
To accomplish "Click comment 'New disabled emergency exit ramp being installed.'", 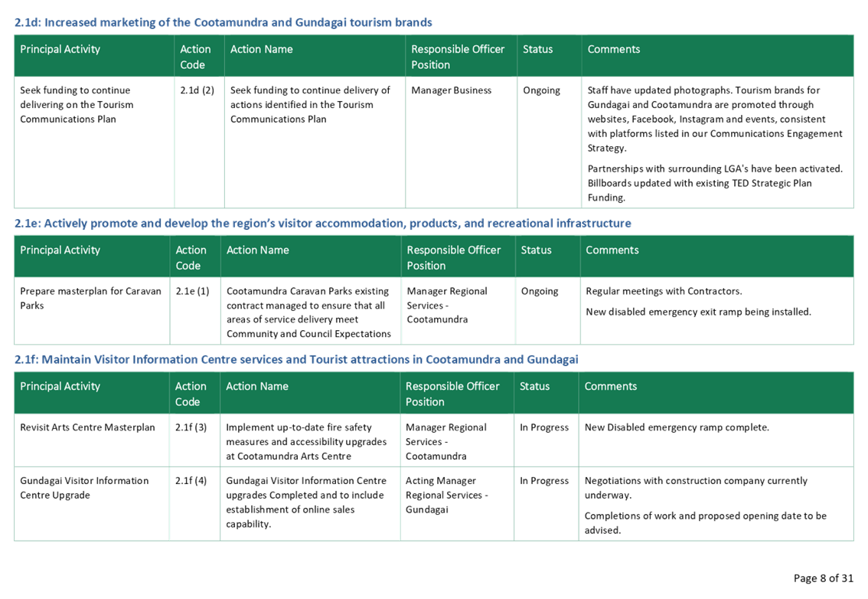I will [698, 312].
